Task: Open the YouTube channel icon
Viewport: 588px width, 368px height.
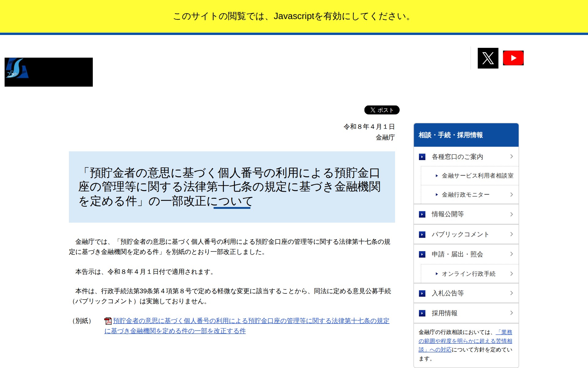Action: [513, 58]
